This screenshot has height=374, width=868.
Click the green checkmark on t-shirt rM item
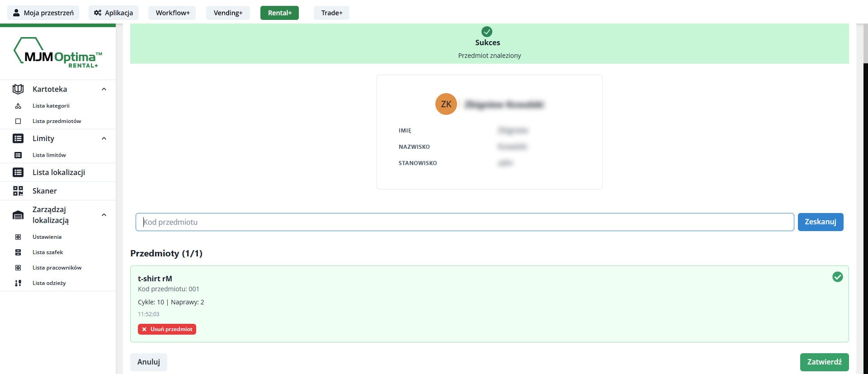pyautogui.click(x=837, y=277)
